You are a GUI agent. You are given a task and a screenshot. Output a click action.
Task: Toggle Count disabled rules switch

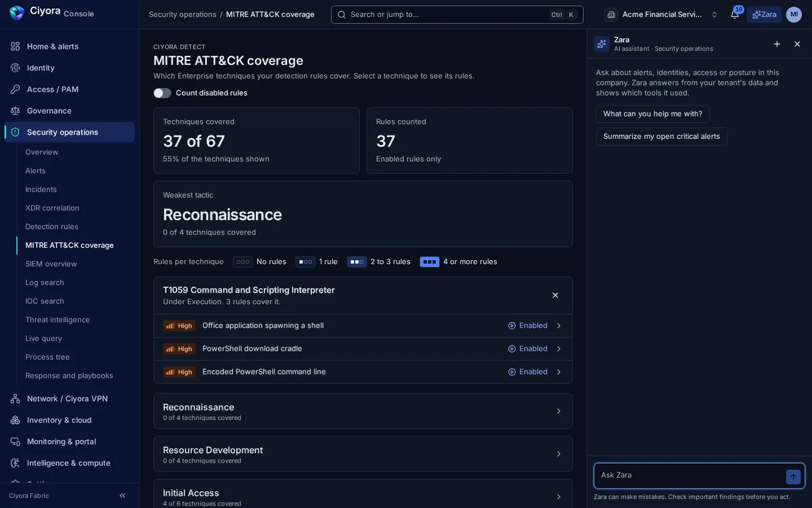point(162,93)
